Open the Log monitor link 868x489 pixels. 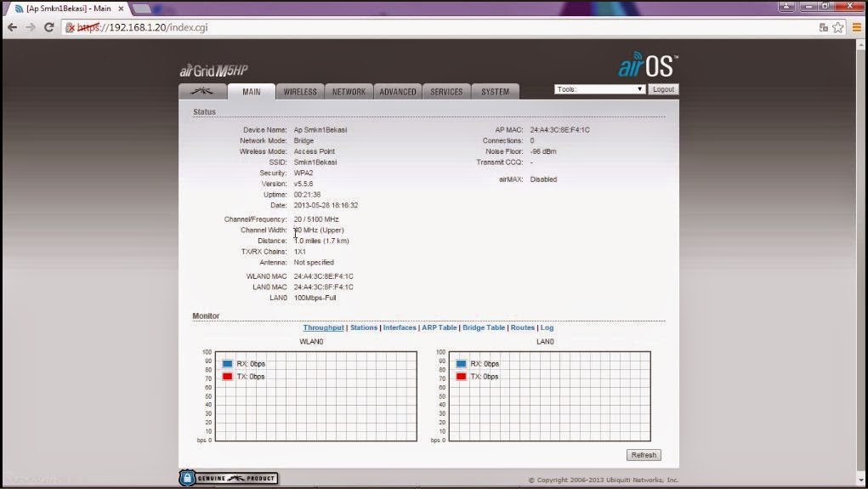[x=547, y=328]
